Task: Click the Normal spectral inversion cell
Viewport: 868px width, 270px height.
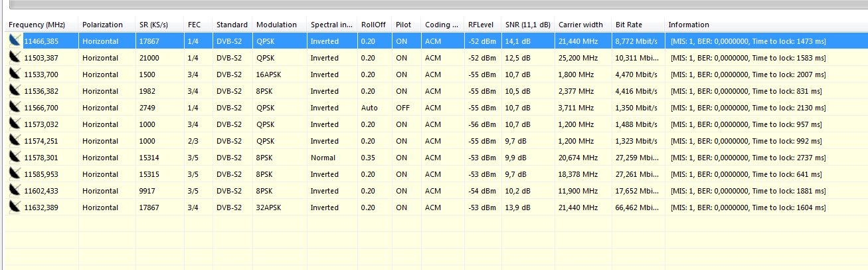Action: pyautogui.click(x=323, y=158)
